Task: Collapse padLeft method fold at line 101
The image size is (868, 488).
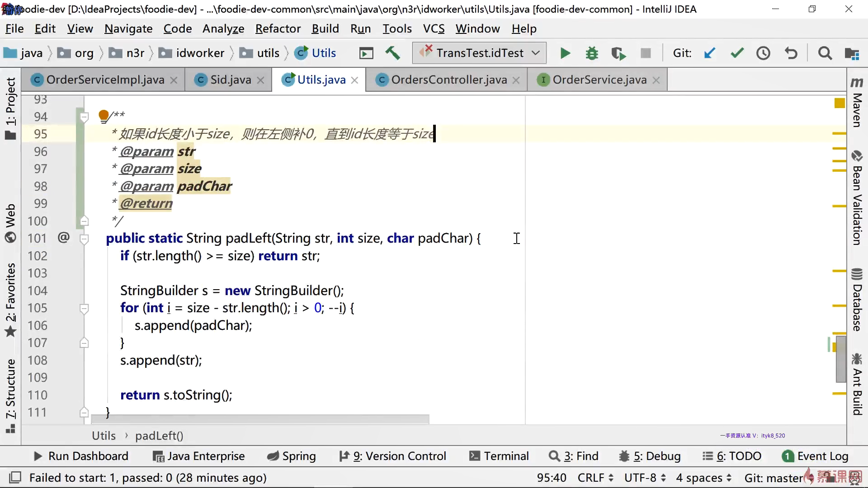Action: coord(84,239)
